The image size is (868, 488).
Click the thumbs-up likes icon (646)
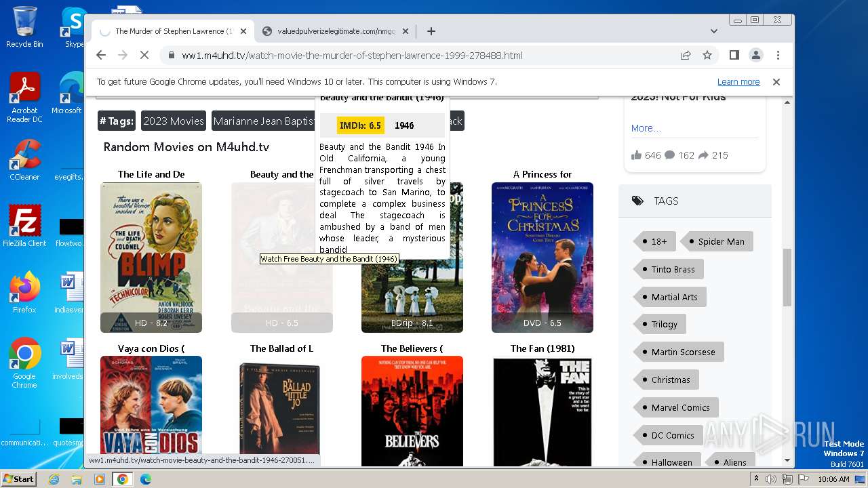[x=636, y=155]
